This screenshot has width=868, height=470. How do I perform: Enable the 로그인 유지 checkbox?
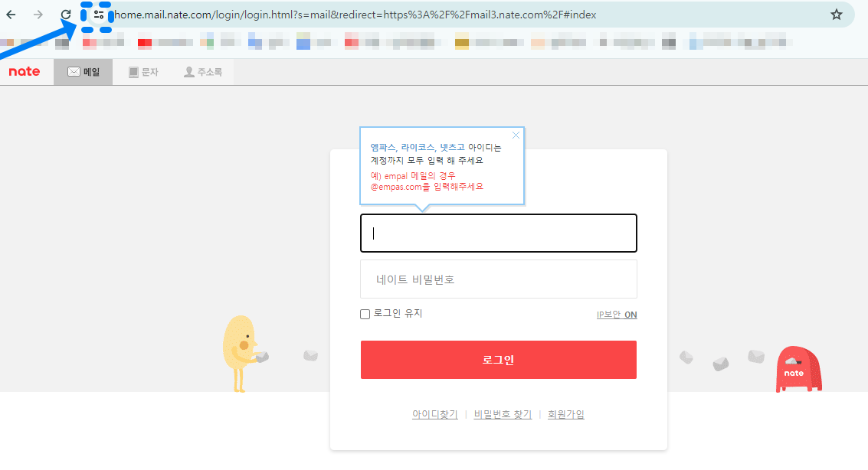pyautogui.click(x=365, y=314)
